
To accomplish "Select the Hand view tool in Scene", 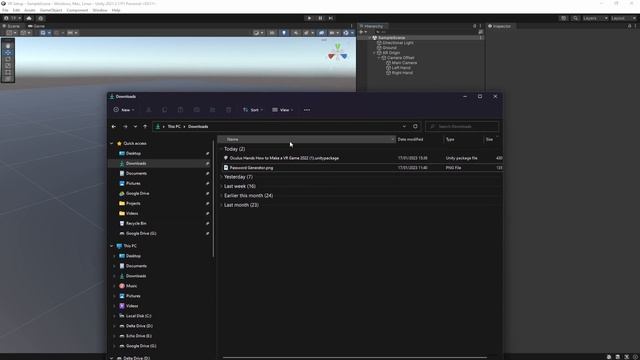I will [x=8, y=46].
